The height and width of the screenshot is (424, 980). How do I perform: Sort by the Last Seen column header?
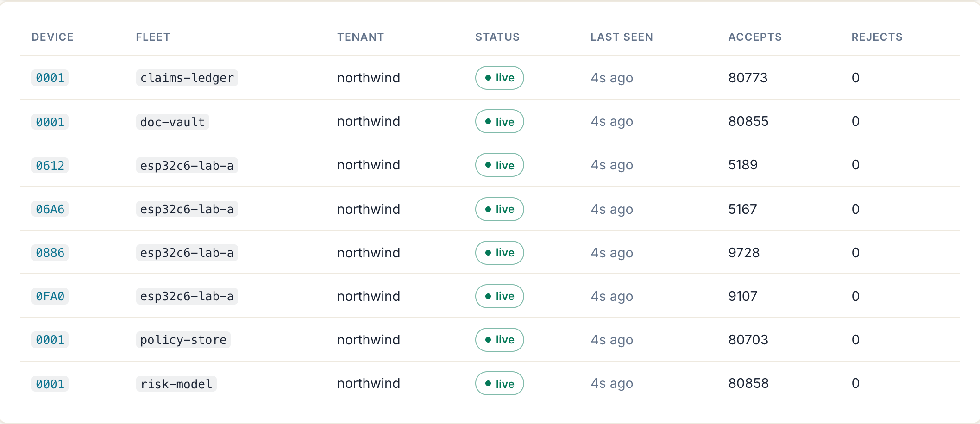pos(622,37)
